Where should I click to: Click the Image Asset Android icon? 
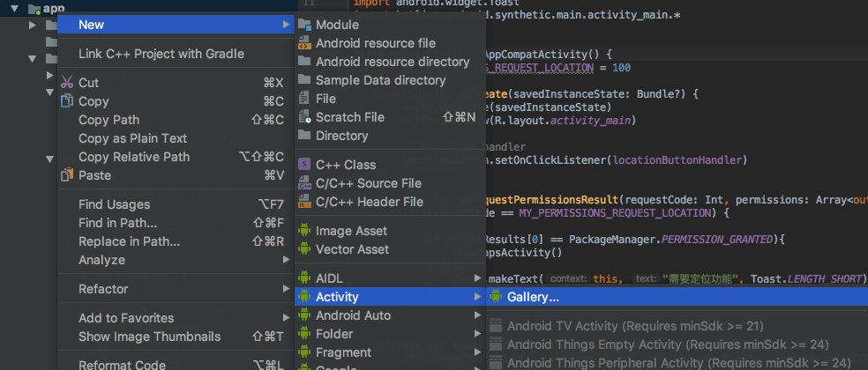click(x=304, y=231)
